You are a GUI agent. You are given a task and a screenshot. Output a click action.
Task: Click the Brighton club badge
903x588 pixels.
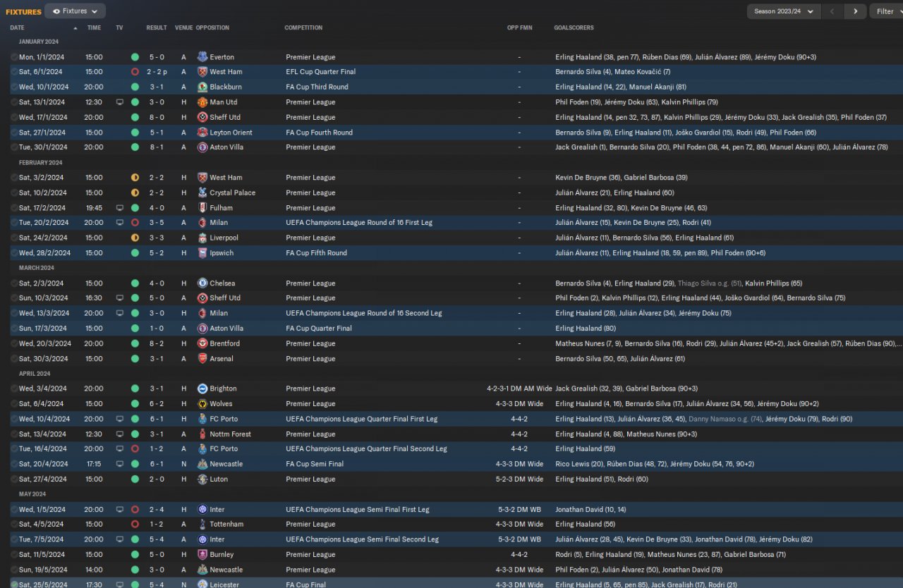pyautogui.click(x=202, y=388)
